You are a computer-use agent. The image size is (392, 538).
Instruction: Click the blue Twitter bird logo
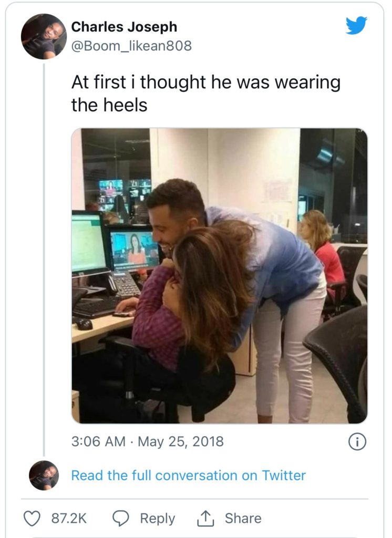coord(356,25)
